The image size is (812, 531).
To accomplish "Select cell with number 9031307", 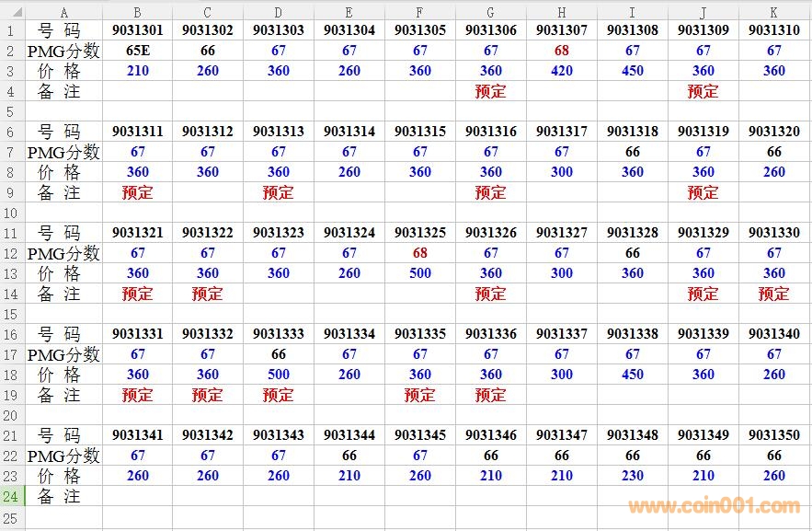I will [561, 30].
